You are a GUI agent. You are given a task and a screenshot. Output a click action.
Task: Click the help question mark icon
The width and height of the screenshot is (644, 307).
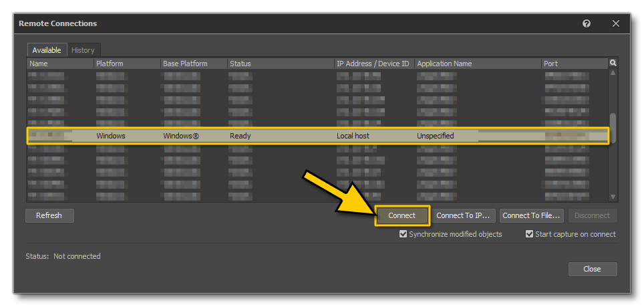point(587,23)
